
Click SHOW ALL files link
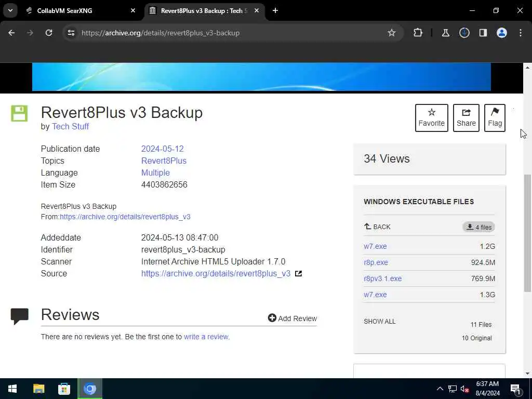coord(379,321)
